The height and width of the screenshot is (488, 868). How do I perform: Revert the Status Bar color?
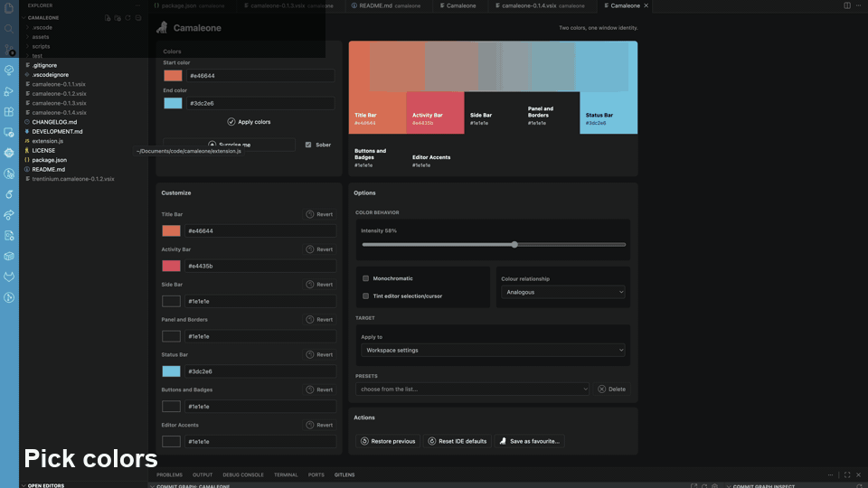point(319,354)
